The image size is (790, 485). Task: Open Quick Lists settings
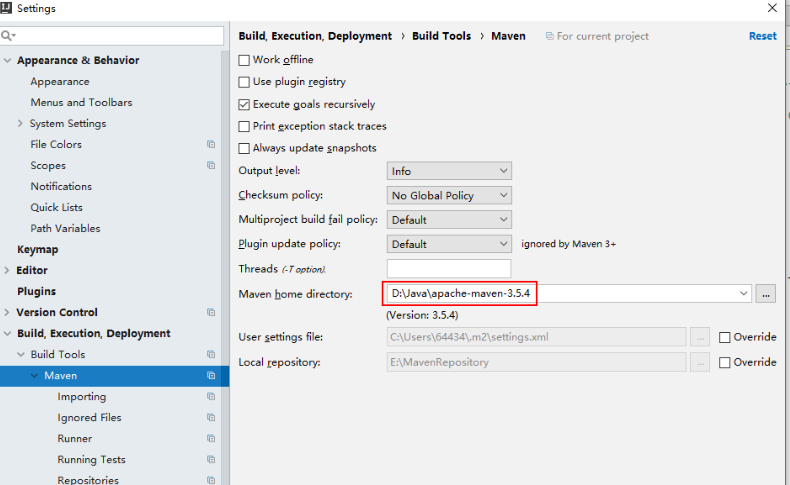click(x=56, y=207)
